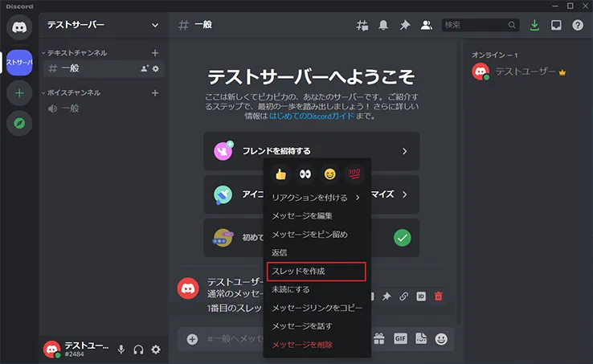Open sticker picker icon
This screenshot has width=593, height=364.
point(420,338)
